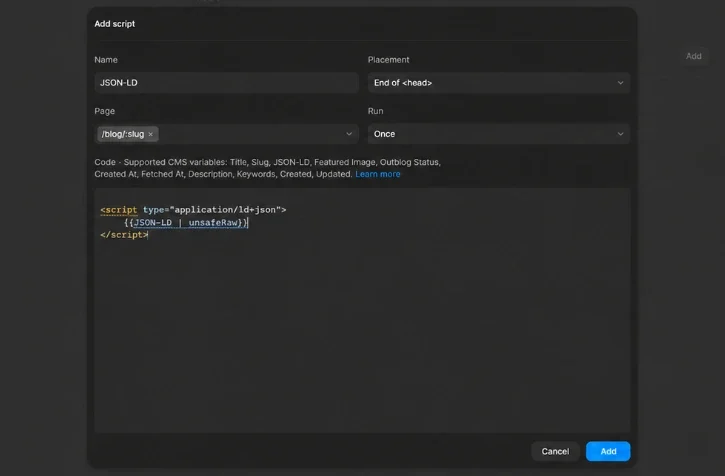
Task: Click the blue Add button in dialog
Action: coord(608,451)
